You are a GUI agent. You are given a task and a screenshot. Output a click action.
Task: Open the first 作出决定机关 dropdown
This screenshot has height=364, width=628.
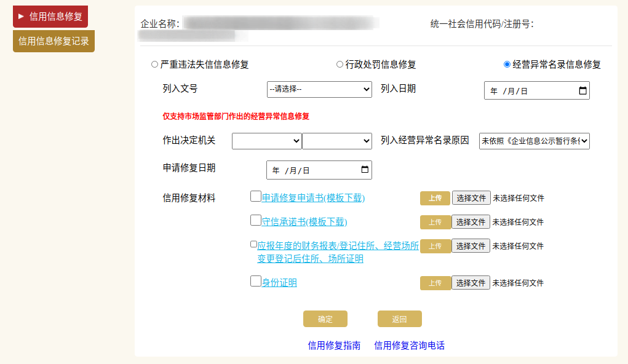click(266, 141)
